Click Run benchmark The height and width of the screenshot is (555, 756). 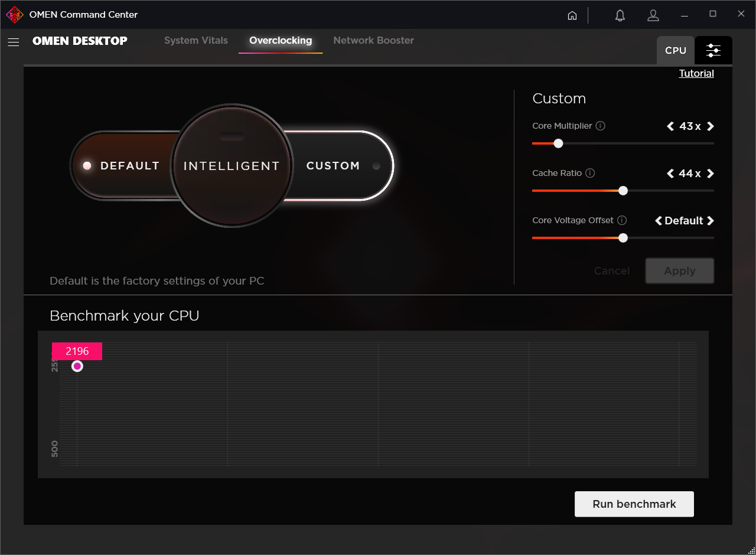point(634,504)
